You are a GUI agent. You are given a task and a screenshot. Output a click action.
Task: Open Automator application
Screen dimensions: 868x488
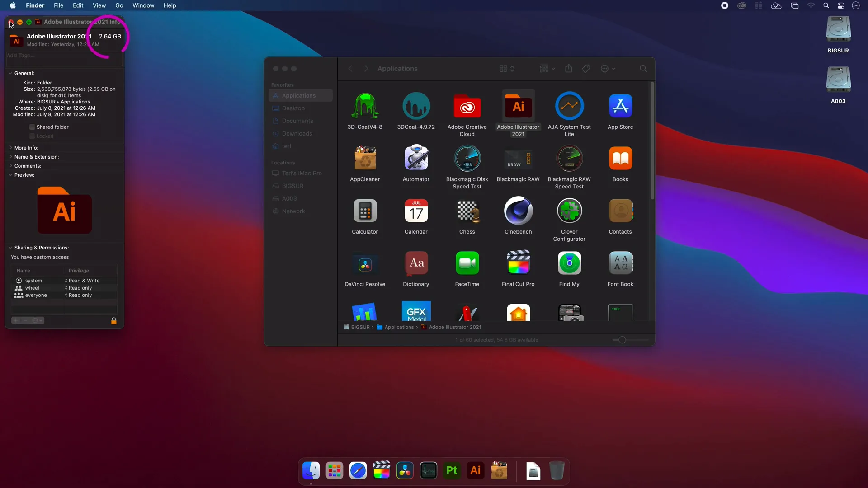click(x=416, y=158)
